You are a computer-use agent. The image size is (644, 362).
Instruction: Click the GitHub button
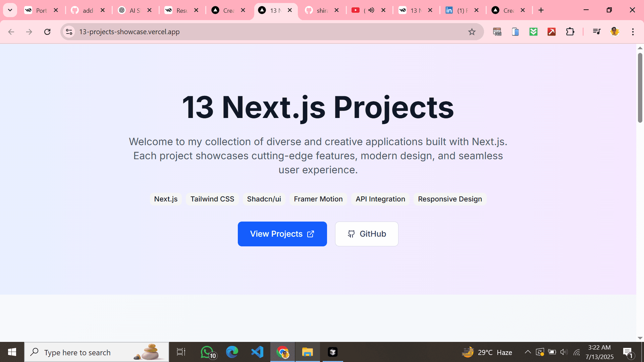pos(366,234)
